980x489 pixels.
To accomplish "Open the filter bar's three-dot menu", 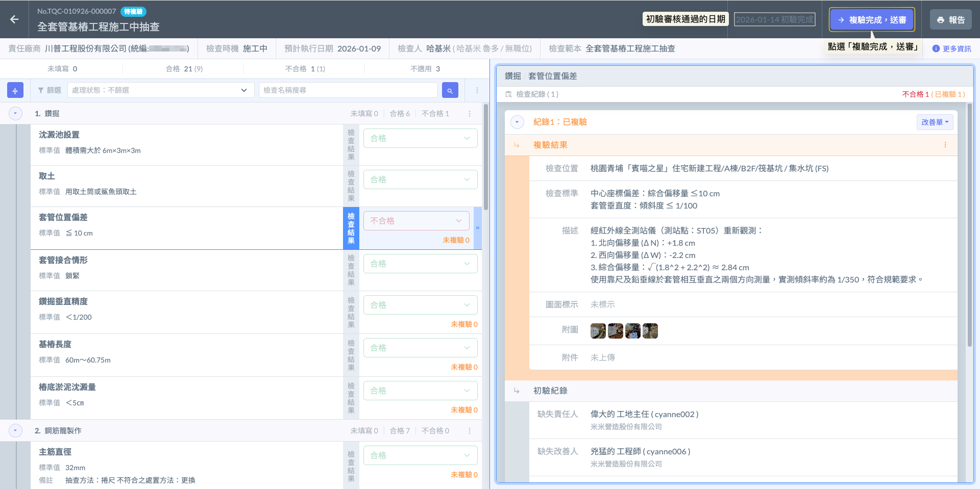I will point(477,90).
